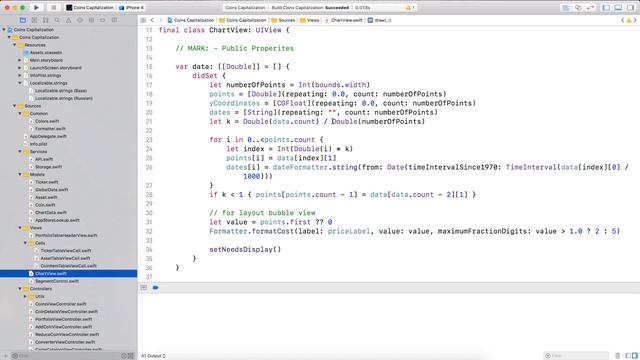Screen dimensions: 640x360
Task: Toggle the console pane view
Action: (x=635, y=356)
